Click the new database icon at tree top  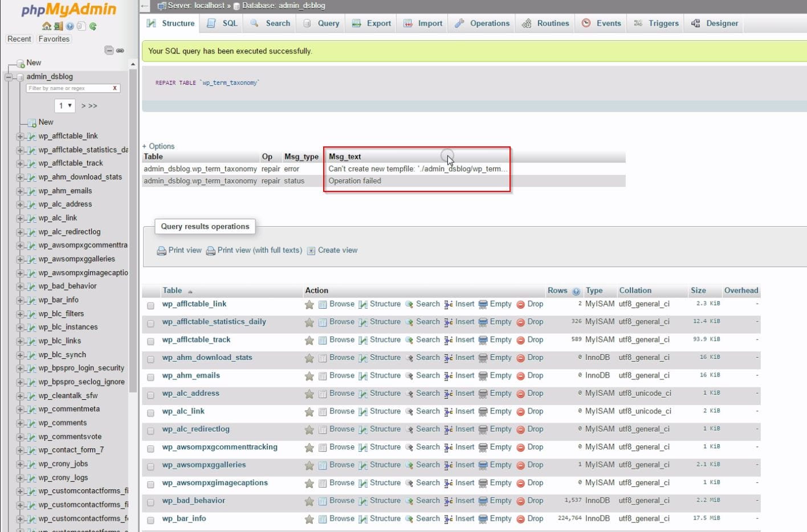pyautogui.click(x=21, y=63)
